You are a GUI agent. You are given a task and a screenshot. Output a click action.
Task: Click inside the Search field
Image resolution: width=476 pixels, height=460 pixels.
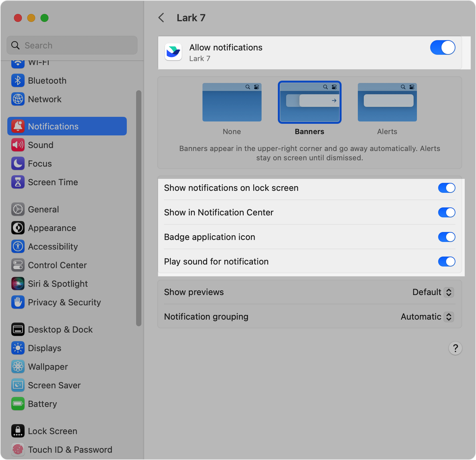pos(72,45)
